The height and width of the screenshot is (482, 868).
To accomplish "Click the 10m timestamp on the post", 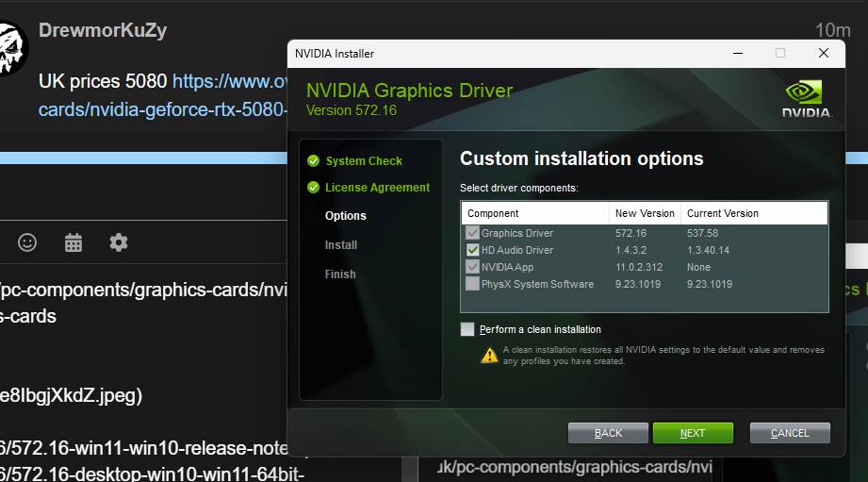I will point(832,30).
